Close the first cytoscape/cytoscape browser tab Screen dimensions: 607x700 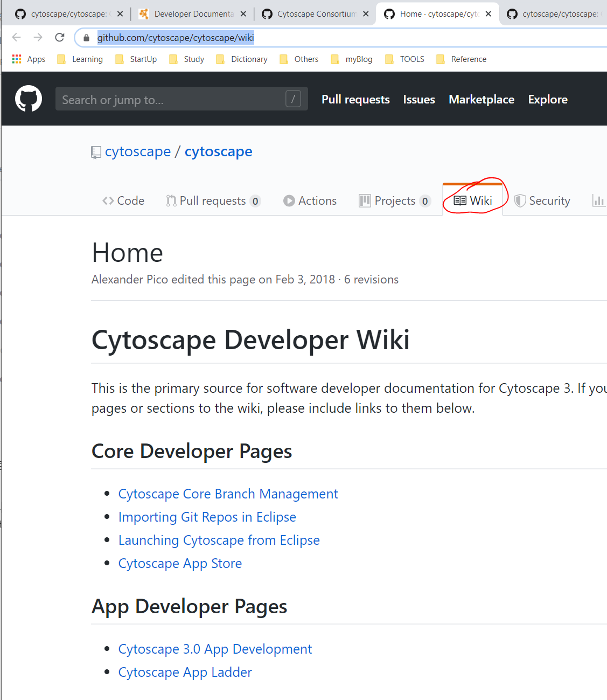point(120,14)
